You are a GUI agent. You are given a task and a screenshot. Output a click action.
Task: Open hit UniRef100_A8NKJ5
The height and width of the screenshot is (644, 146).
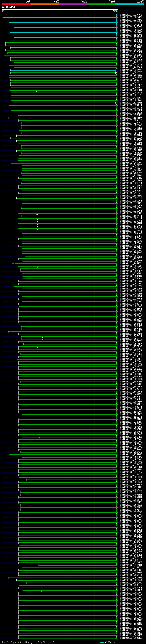click(x=131, y=120)
